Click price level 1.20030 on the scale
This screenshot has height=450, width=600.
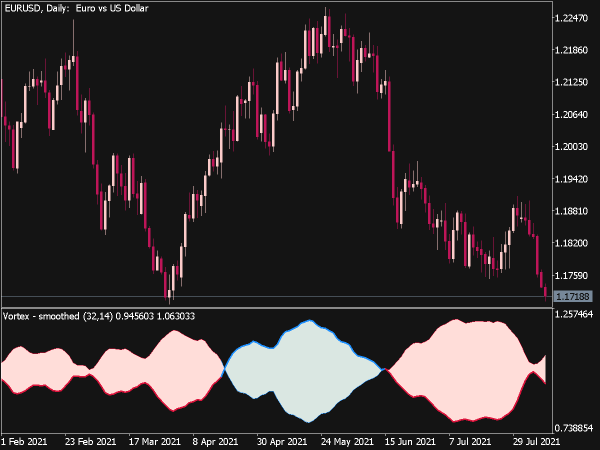[571, 147]
